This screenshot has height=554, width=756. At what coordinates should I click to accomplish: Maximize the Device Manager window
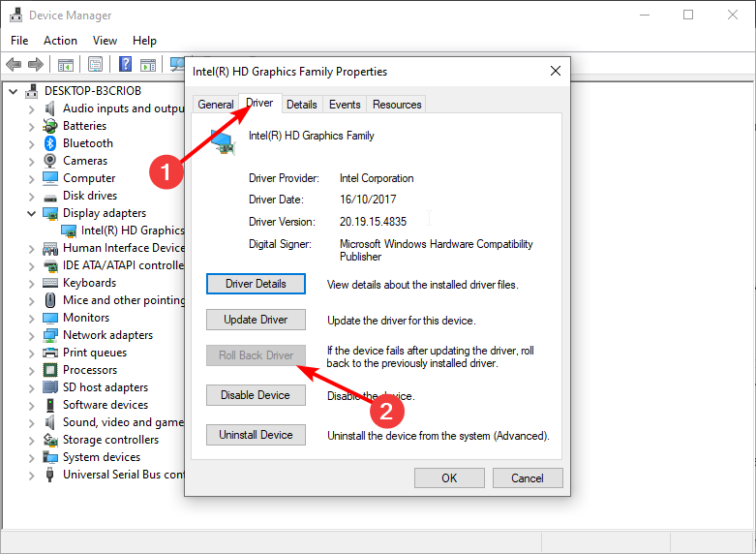pos(688,15)
